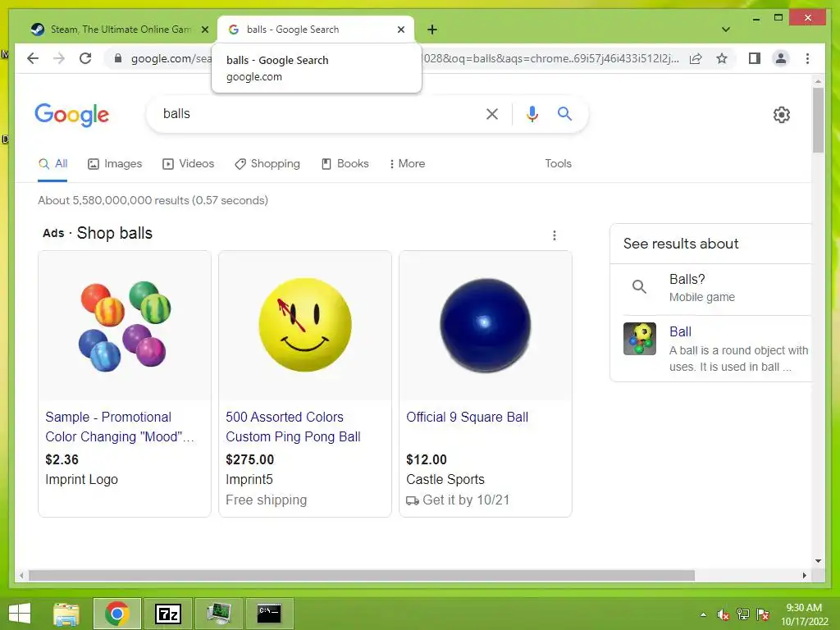This screenshot has width=840, height=630.
Task: Click into the balls search field
Action: pyautogui.click(x=316, y=113)
